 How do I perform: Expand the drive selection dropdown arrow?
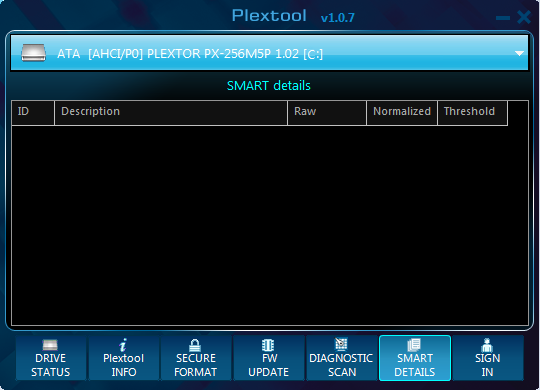click(519, 53)
